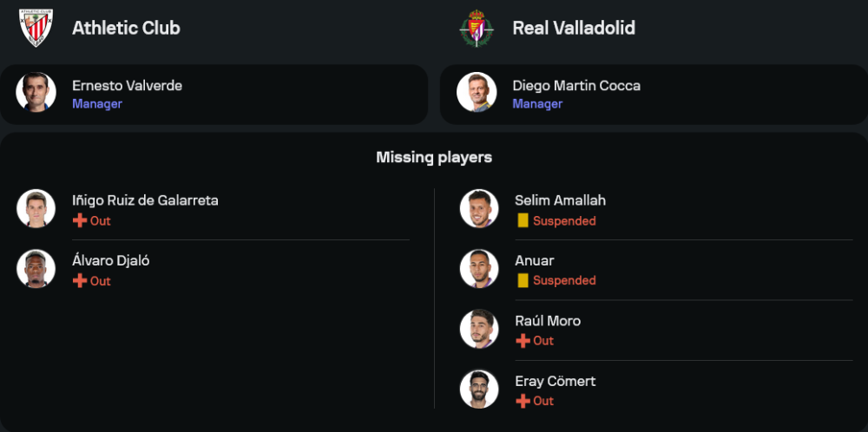Click the injury cross under Iñigo Ruiz de Galarreta

80,221
